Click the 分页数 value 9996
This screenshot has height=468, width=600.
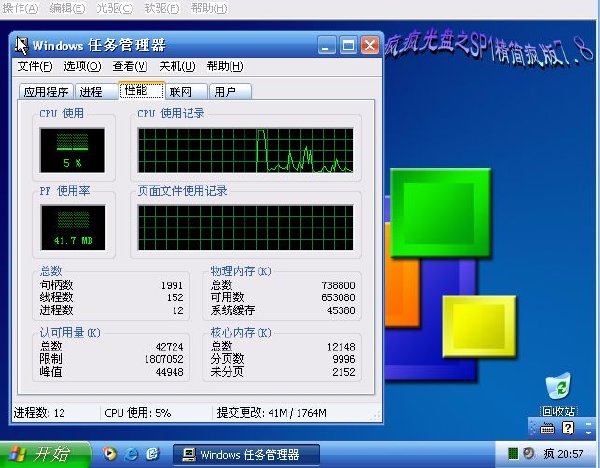[344, 359]
